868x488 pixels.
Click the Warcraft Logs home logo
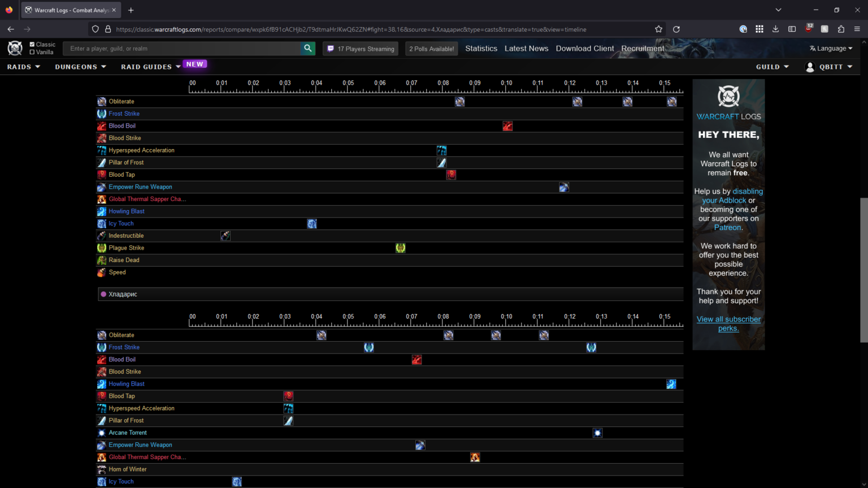coord(15,49)
